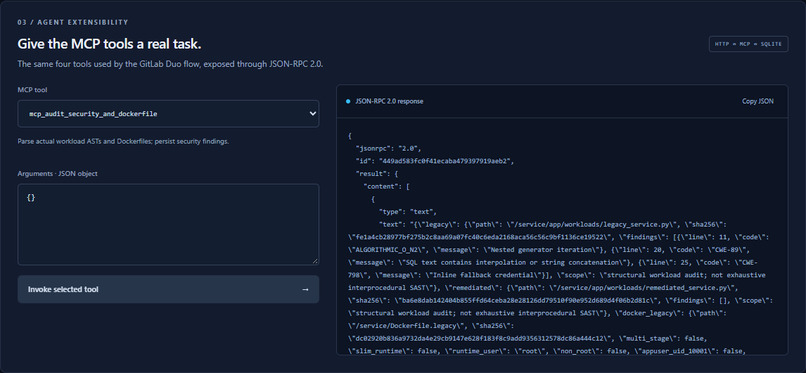
Task: Click the dropdown chevron of MCP tool select
Action: (x=313, y=114)
